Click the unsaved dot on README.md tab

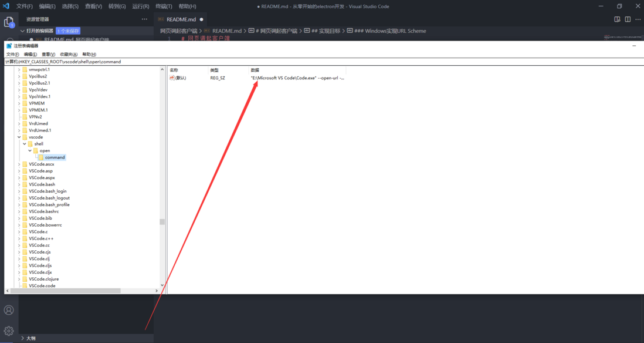(201, 19)
